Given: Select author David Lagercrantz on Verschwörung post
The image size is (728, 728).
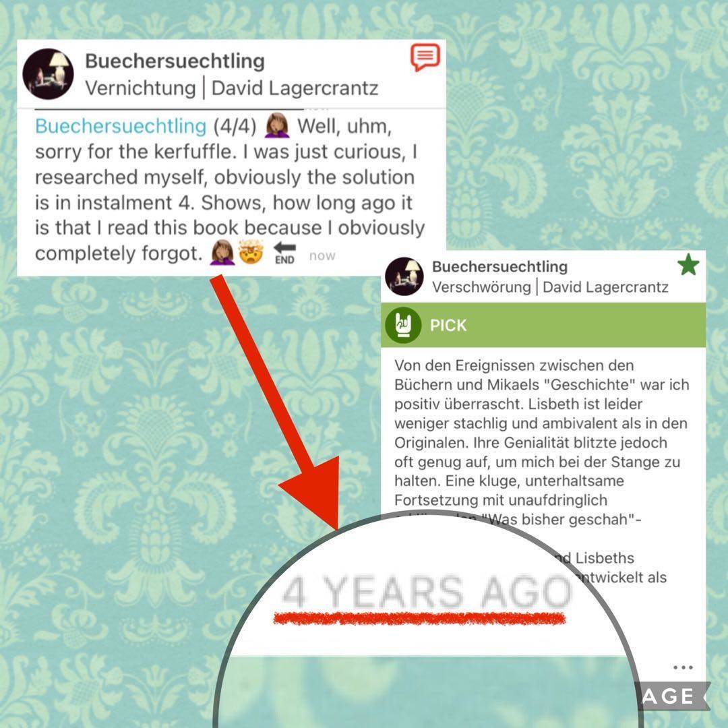Looking at the screenshot, I should click(x=605, y=287).
